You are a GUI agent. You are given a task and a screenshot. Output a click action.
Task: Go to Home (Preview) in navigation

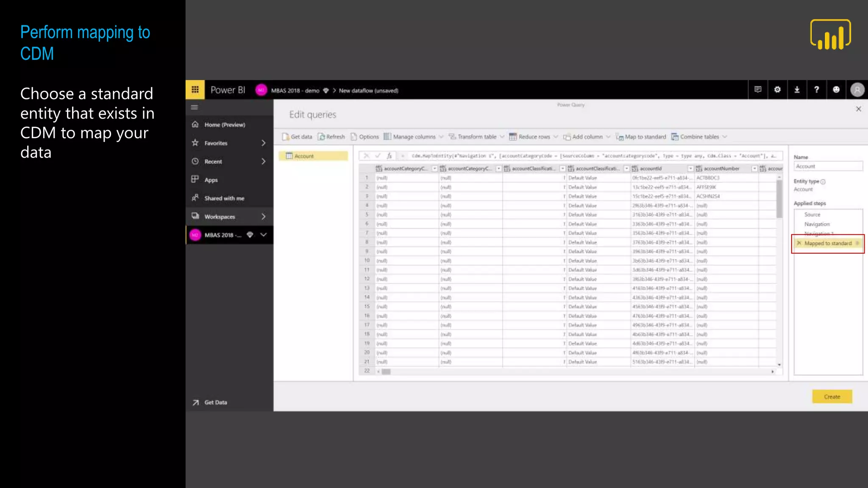(x=225, y=125)
